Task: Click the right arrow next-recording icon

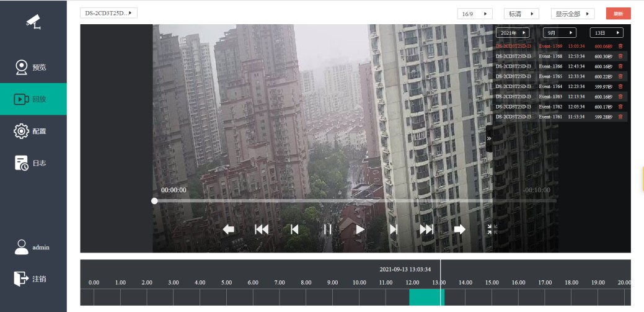Action: point(459,230)
